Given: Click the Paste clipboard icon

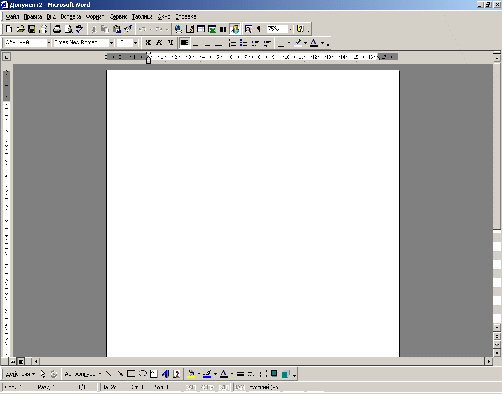Looking at the screenshot, I should (x=117, y=29).
